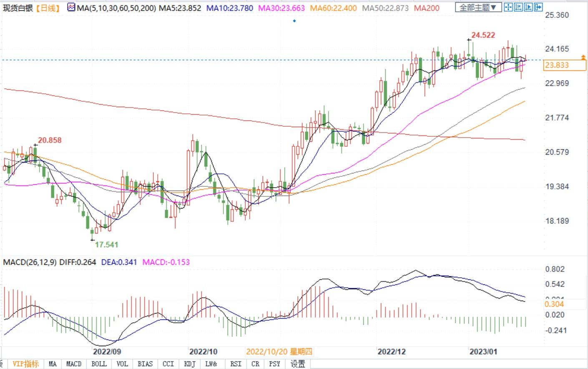The height and width of the screenshot is (369, 588).
Task: Switch to the BOLL indicator tab
Action: (99, 364)
